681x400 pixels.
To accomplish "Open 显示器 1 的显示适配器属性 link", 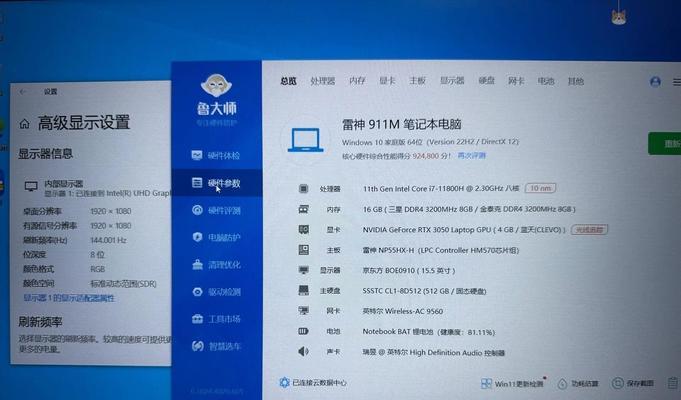I will coord(69,298).
